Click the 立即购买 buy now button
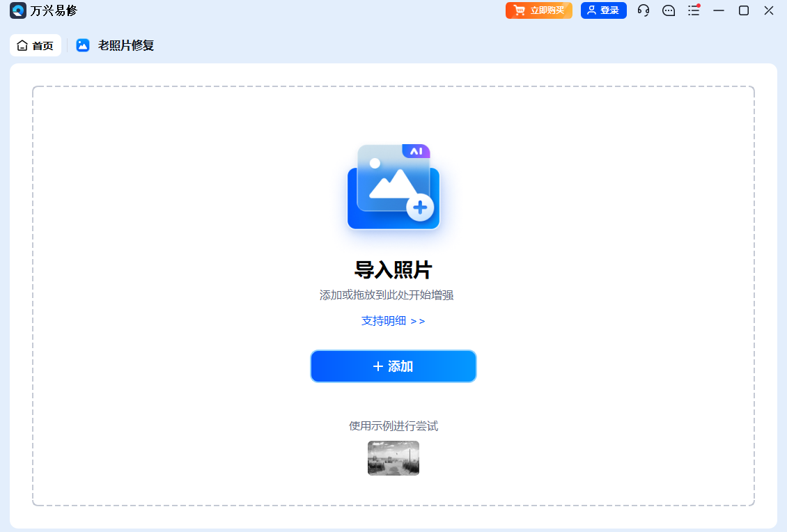 (x=538, y=10)
